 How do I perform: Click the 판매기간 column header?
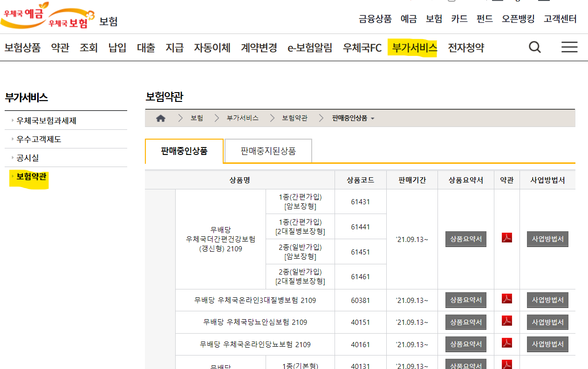tap(412, 180)
